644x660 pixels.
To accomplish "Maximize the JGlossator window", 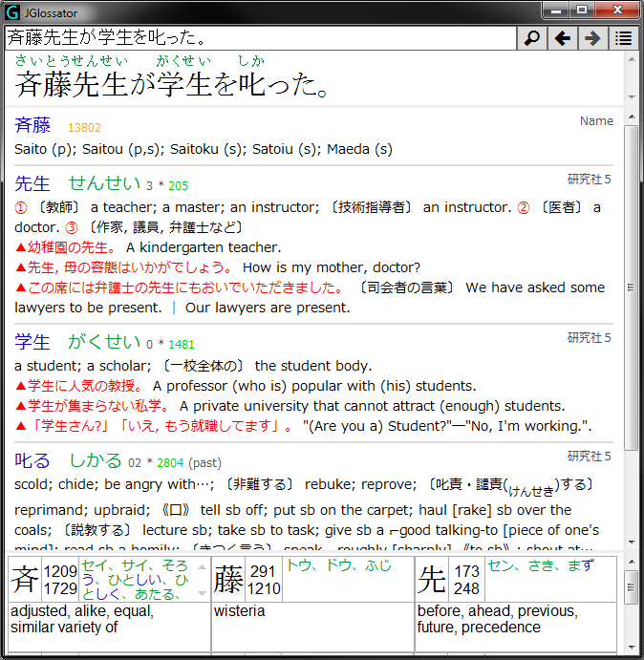I will tap(582, 11).
